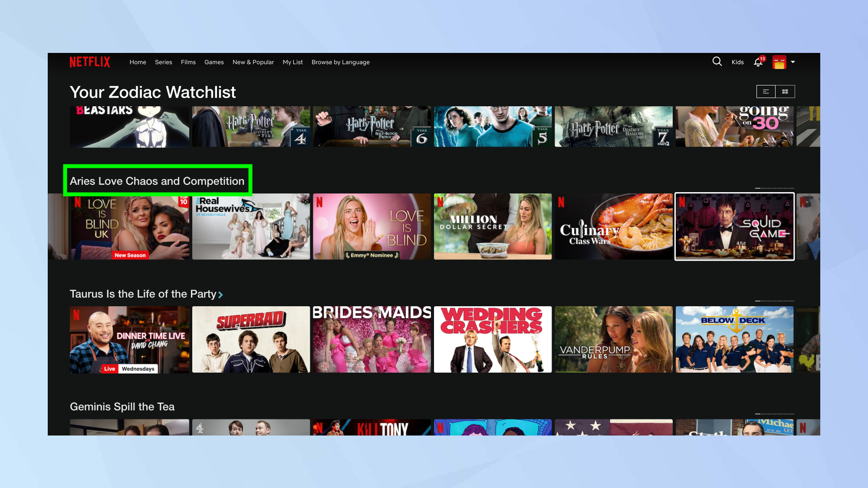Viewport: 868px width, 488px height.
Task: Switch to the Kids profile
Action: tap(737, 62)
